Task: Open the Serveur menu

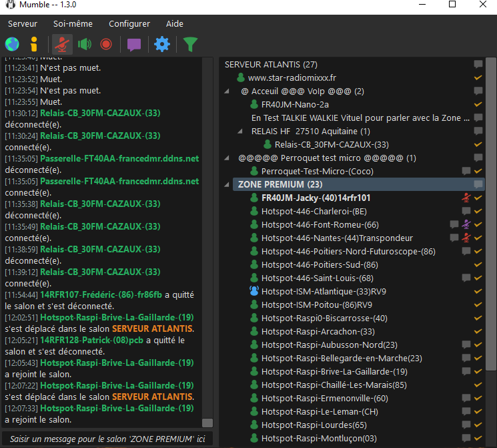Action: pos(23,24)
